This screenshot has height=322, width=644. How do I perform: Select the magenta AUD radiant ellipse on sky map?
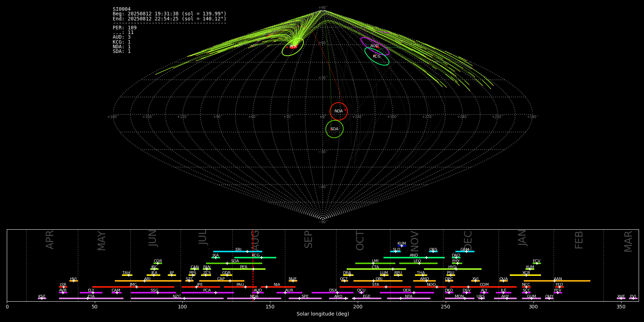[375, 46]
